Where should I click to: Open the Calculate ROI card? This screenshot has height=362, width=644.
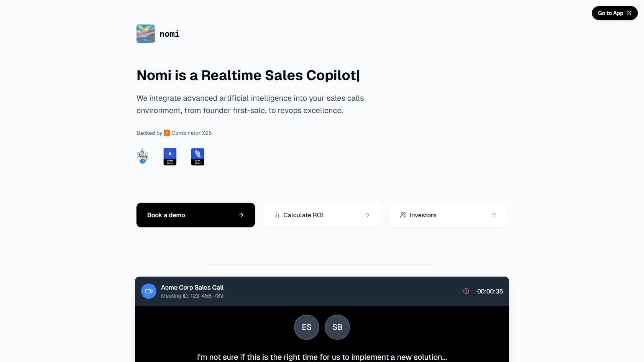[x=322, y=215]
